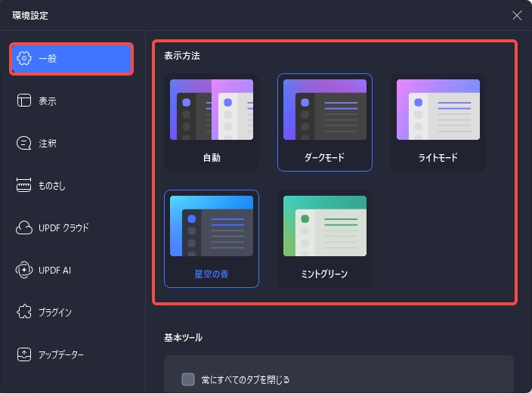Choose the ダークモード theme thumbnail

tap(325, 110)
